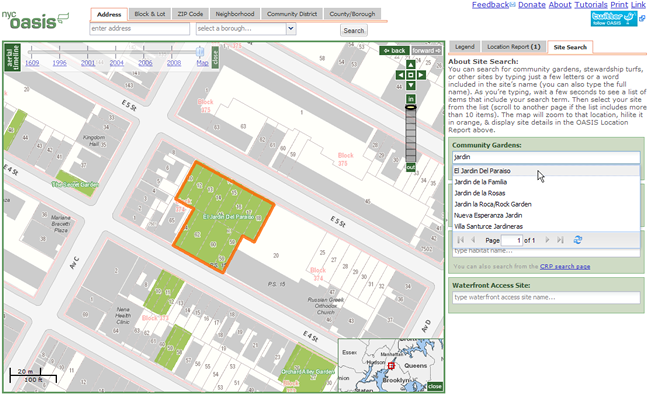Open the Location Report (1) tab
The image size is (650, 396).
514,46
